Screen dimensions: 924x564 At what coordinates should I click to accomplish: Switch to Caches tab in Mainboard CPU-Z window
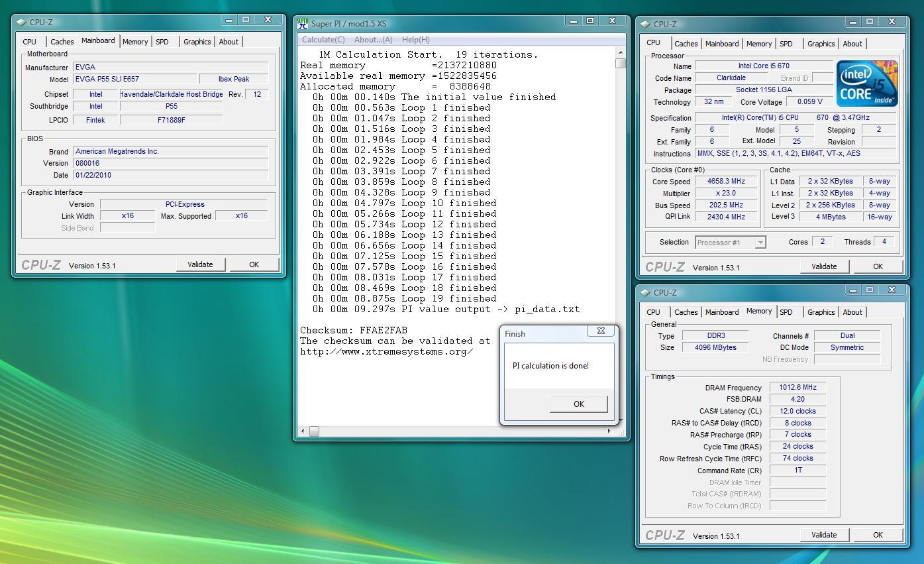[x=62, y=42]
